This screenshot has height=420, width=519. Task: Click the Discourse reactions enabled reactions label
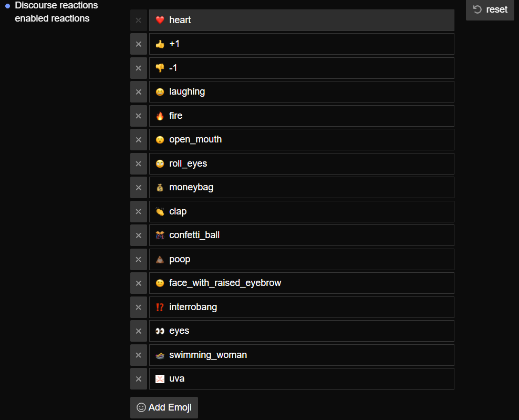[56, 12]
